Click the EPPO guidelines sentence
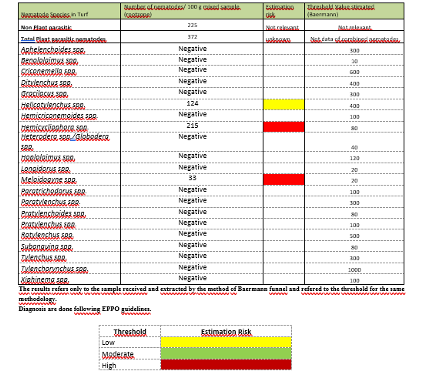 click(x=85, y=309)
